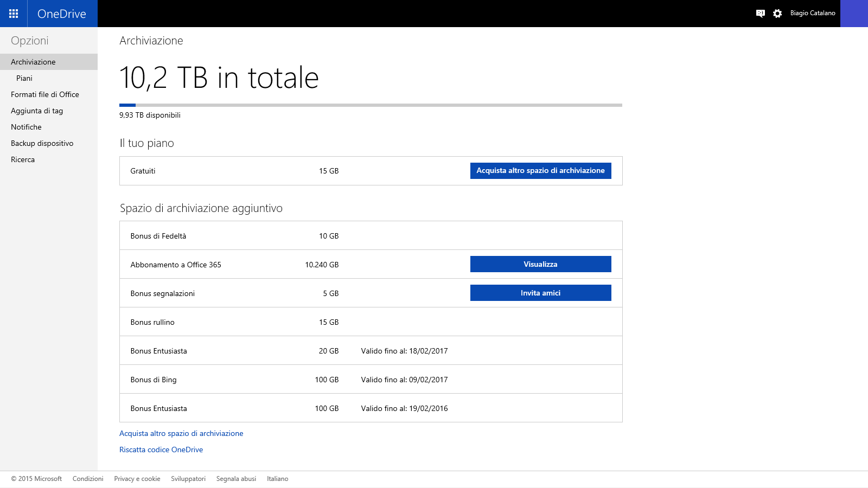The width and height of the screenshot is (868, 488).
Task: Click Il tuo piano heading
Action: [x=147, y=143]
